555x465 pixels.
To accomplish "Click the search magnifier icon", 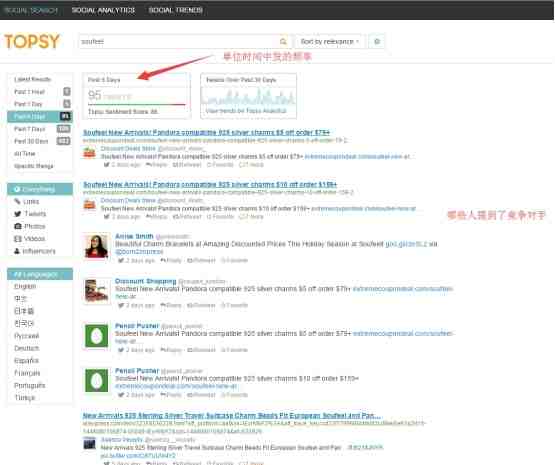I will coord(283,42).
